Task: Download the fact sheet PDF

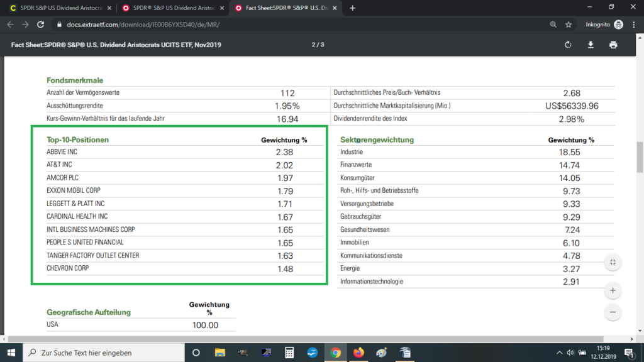Action: pos(591,45)
